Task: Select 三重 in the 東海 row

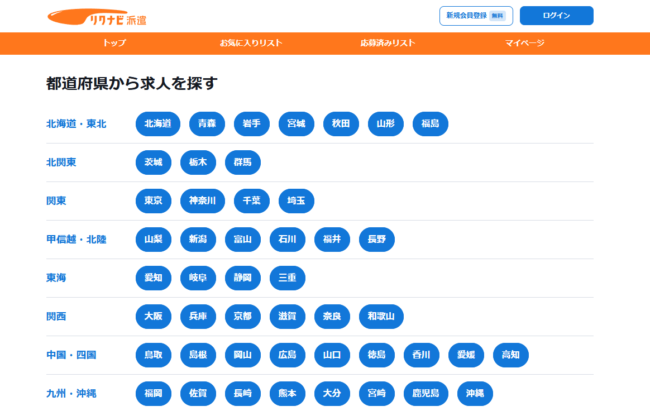Action: [x=287, y=277]
